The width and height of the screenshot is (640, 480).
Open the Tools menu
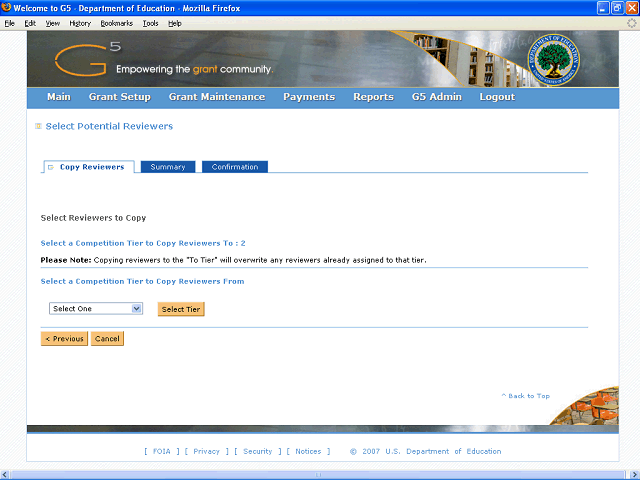click(x=150, y=23)
